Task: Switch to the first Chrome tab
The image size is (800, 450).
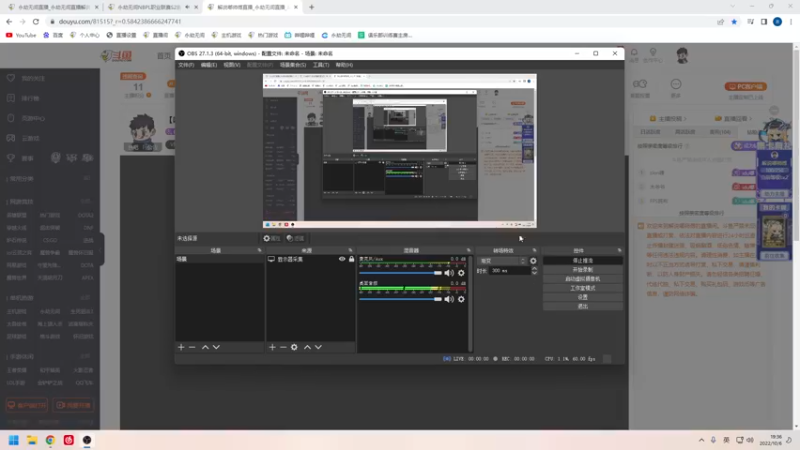Action: (x=53, y=7)
